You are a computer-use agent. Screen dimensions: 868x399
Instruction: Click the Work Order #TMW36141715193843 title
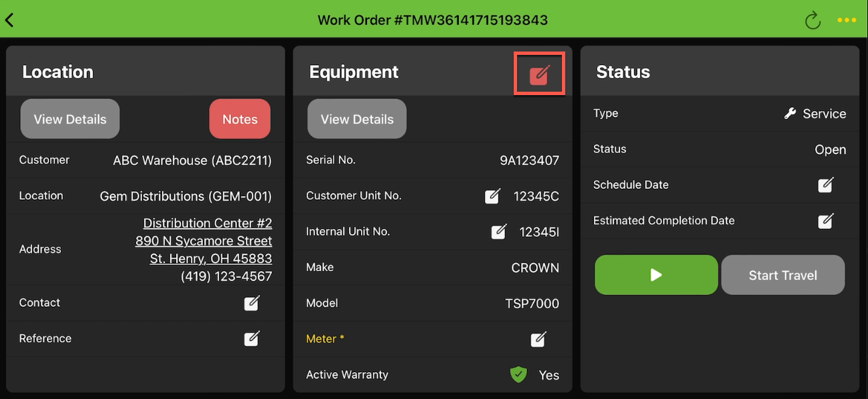pos(433,20)
